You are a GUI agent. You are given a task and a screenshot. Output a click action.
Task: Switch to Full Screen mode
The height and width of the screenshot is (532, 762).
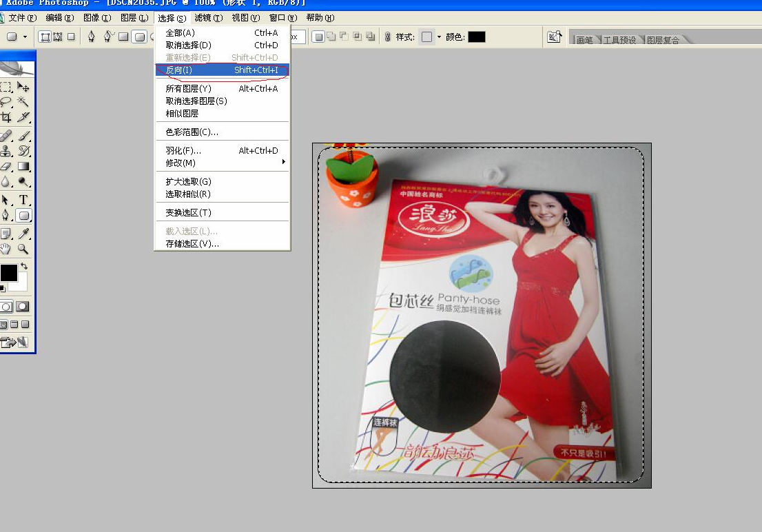tap(25, 325)
